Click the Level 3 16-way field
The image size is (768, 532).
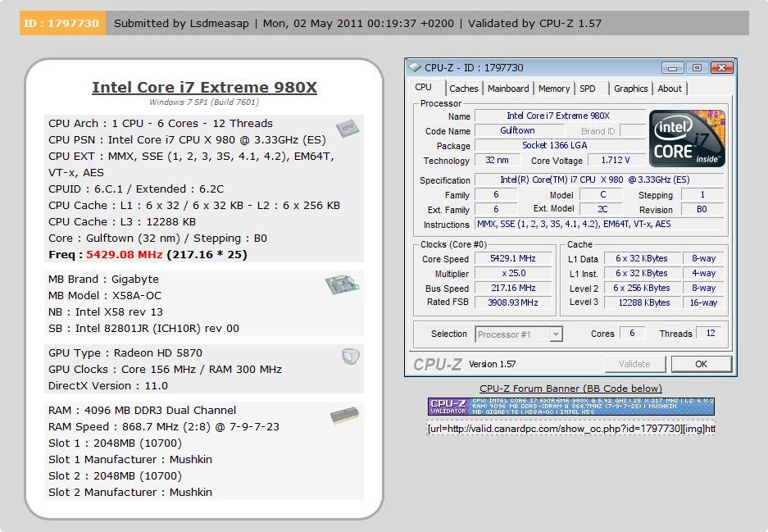pyautogui.click(x=703, y=302)
